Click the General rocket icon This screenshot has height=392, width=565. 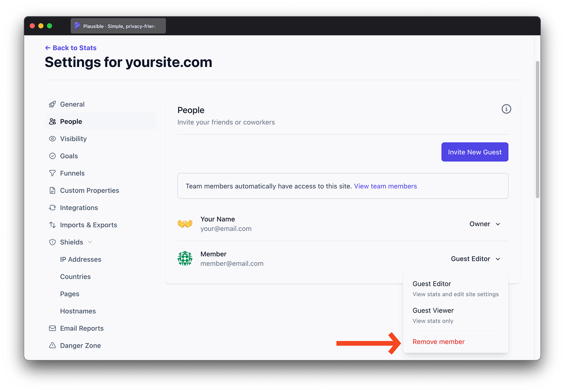coord(52,104)
